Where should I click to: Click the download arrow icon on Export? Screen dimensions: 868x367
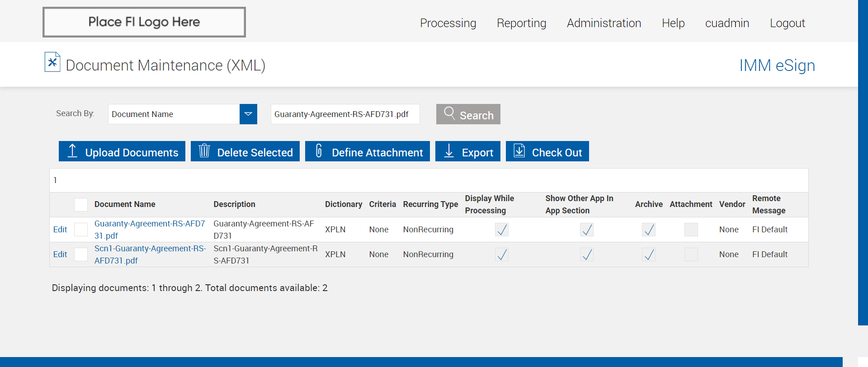(x=449, y=151)
